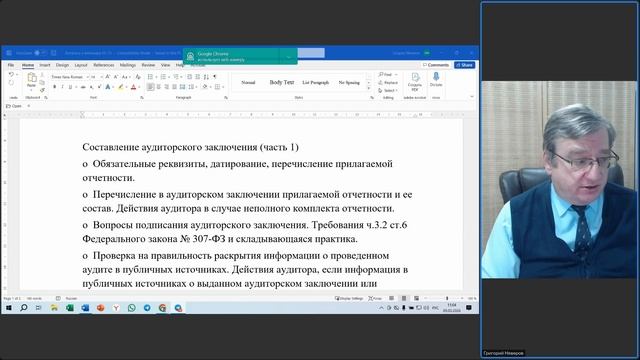The height and width of the screenshot is (360, 640).
Task: Click the Undo arrow icon
Action: pyautogui.click(x=11, y=75)
